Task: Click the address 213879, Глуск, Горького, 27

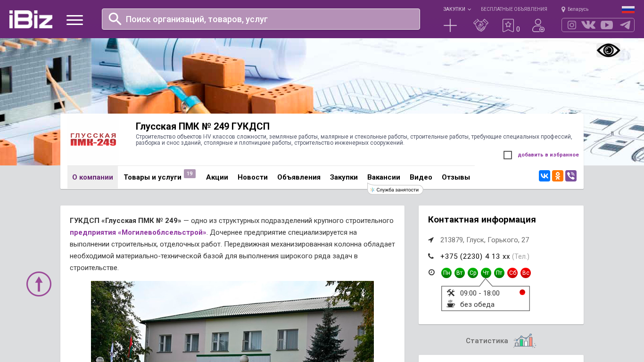Action: click(485, 240)
